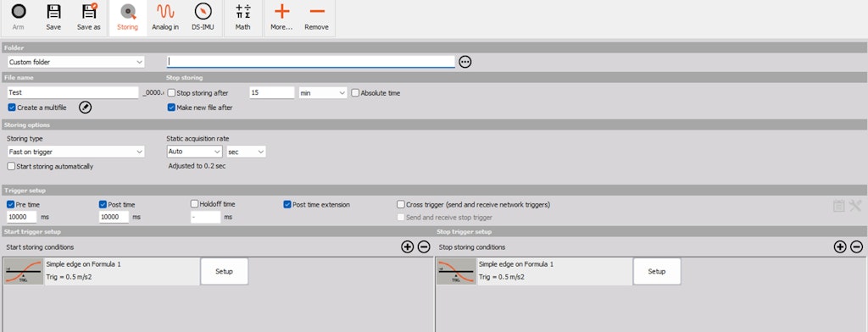Click the Remove minus icon
Viewport: 868px width, 332px height.
317,11
